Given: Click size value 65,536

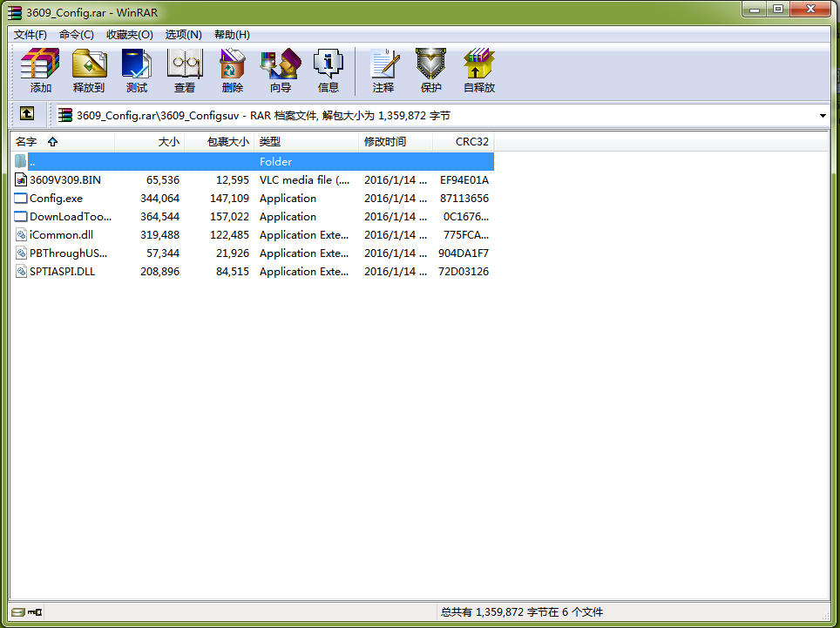Looking at the screenshot, I should click(x=163, y=180).
